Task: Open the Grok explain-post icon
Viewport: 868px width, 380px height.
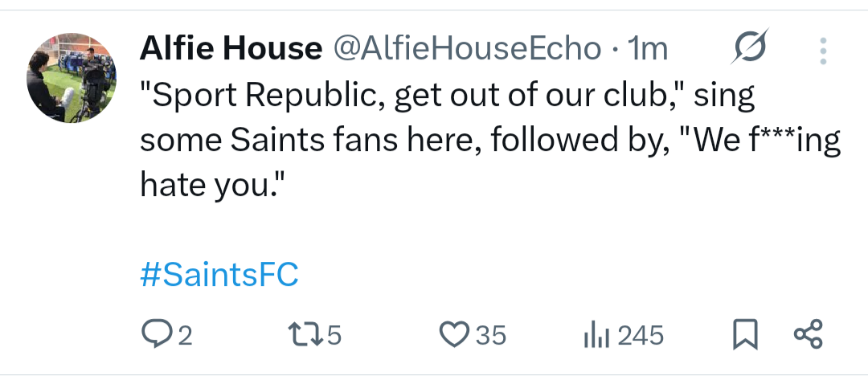Action: 749,49
